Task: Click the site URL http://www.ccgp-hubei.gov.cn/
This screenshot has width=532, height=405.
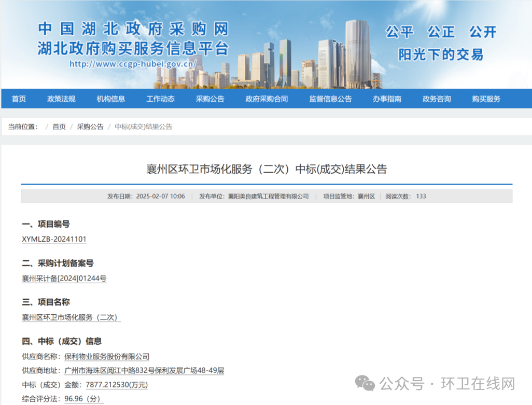Action: [x=133, y=64]
